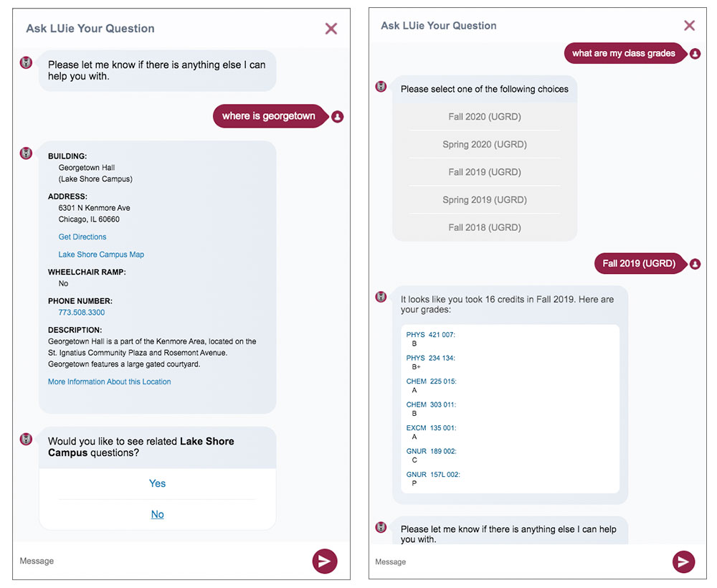Click the send icon in the right chat window
Screen dimensions: 717x588
coord(683,562)
